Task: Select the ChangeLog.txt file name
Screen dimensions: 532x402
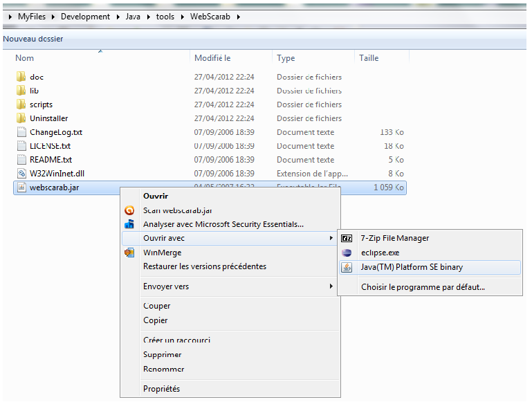Action: 56,132
